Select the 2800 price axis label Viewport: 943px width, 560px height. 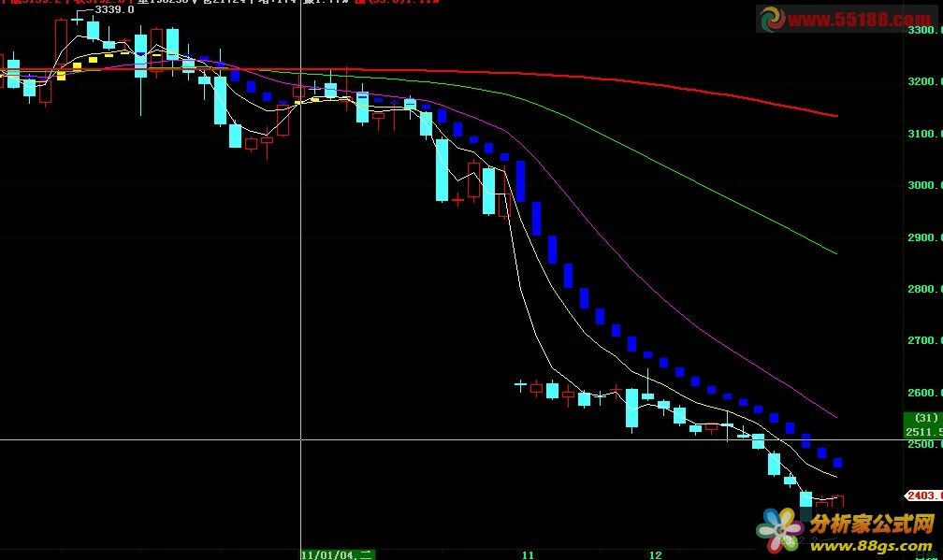tap(925, 289)
